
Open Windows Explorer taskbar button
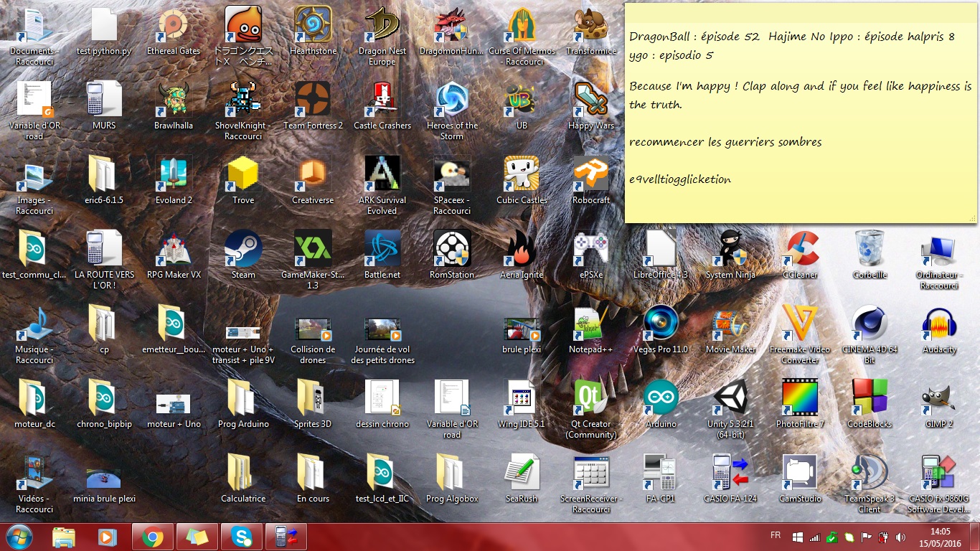point(63,537)
